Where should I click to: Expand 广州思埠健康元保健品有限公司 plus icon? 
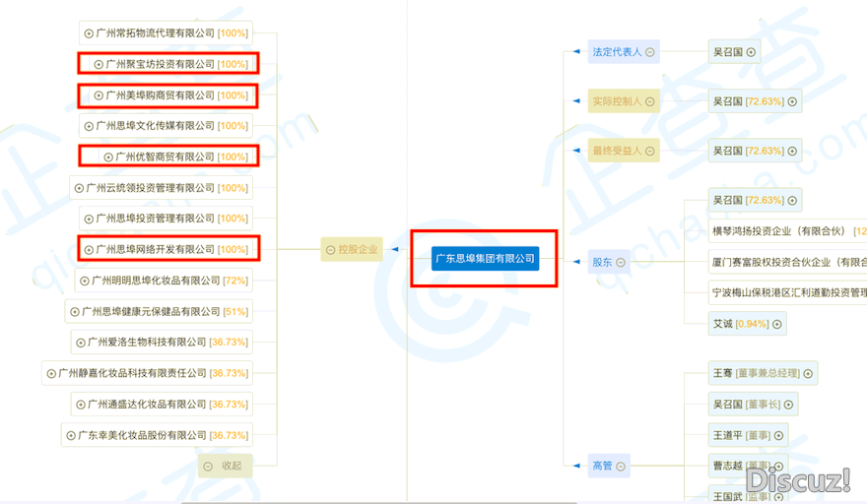[x=75, y=312]
